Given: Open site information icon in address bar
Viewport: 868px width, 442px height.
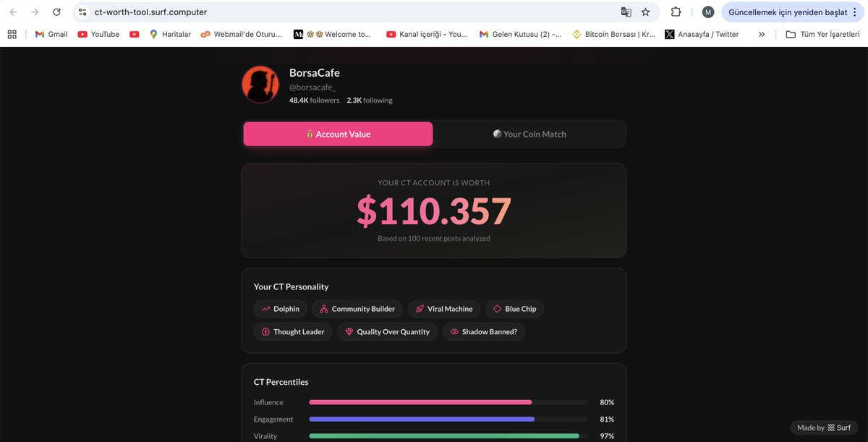Looking at the screenshot, I should 82,12.
